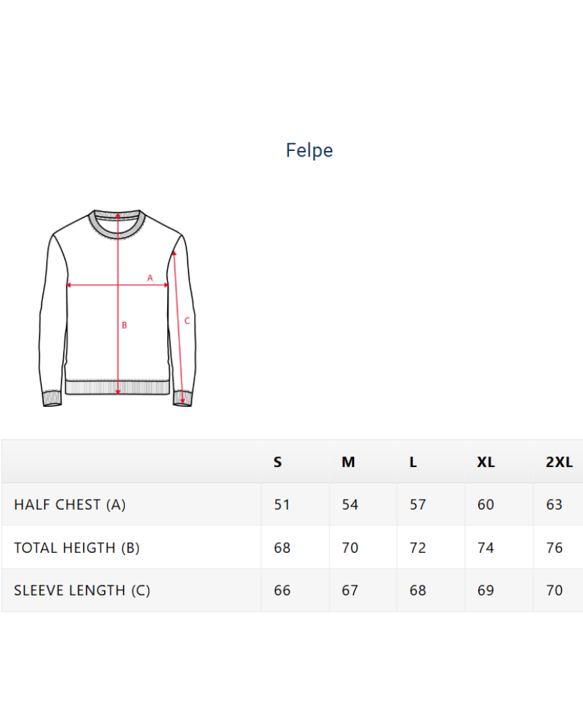Click total height value 72 for size L
Viewport: 583px width, 728px height.
[418, 548]
